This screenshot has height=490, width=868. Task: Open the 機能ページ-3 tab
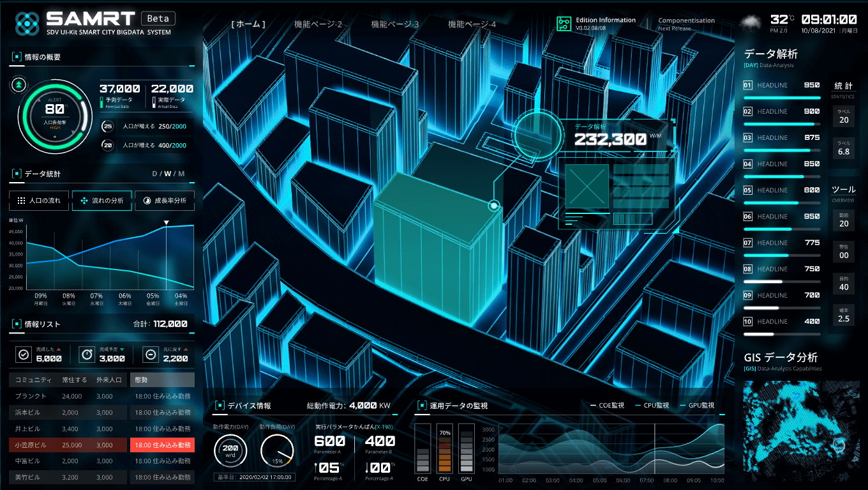click(394, 24)
